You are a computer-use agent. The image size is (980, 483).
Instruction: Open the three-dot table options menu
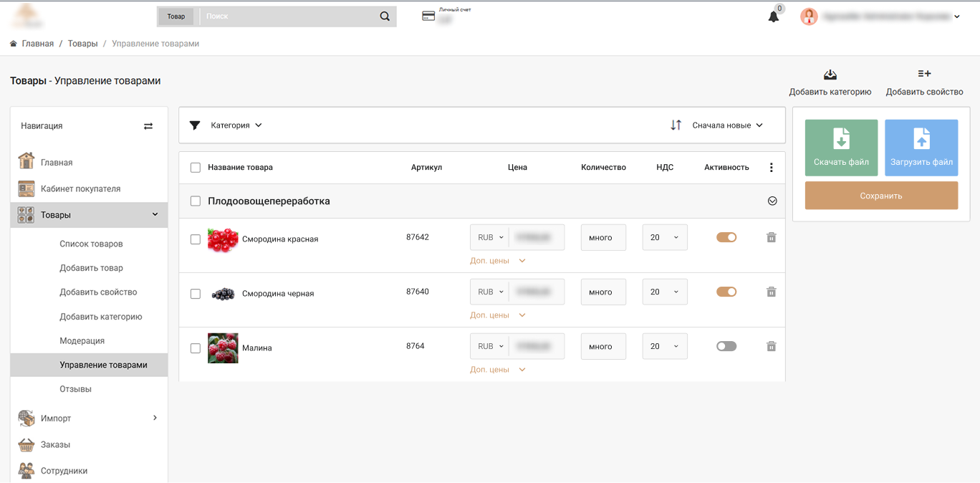[771, 168]
